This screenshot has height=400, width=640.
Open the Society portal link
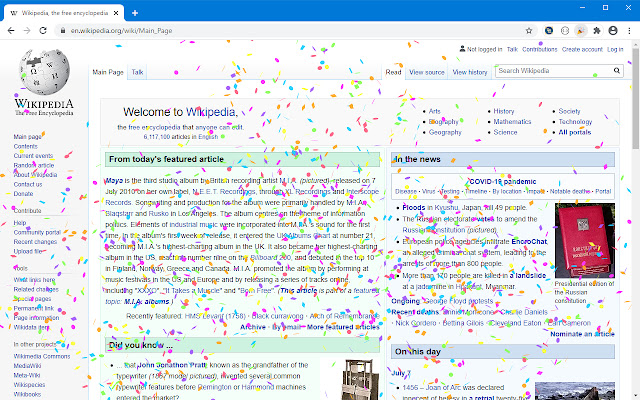pos(569,111)
